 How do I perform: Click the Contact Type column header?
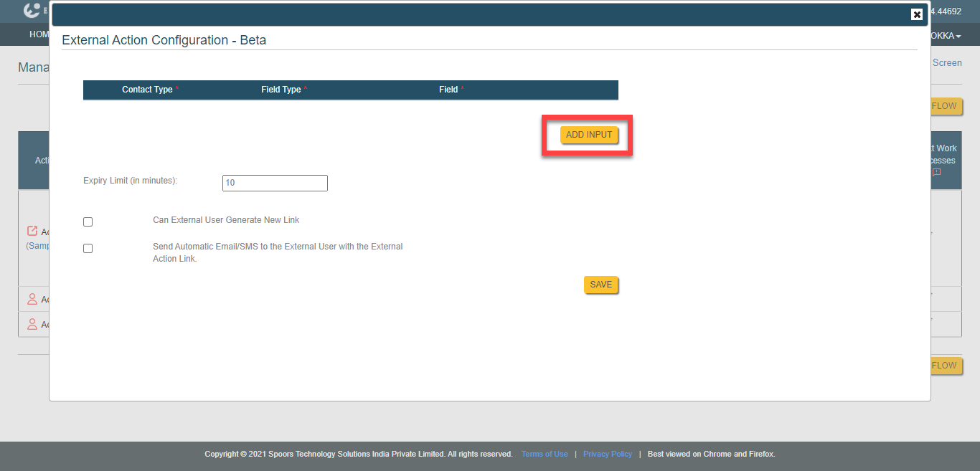click(x=147, y=90)
